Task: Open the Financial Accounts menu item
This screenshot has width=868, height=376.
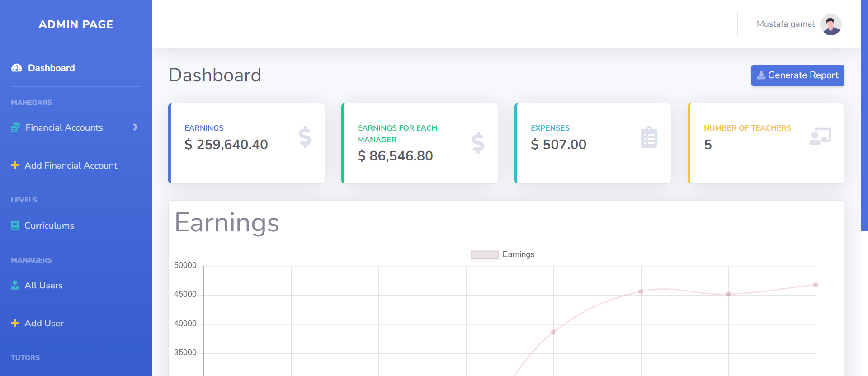Action: tap(76, 127)
